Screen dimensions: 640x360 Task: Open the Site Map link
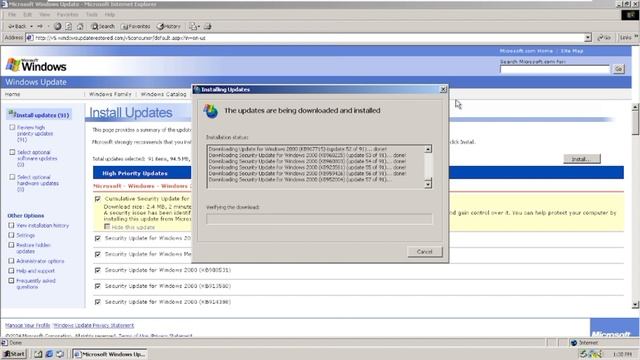tap(571, 51)
